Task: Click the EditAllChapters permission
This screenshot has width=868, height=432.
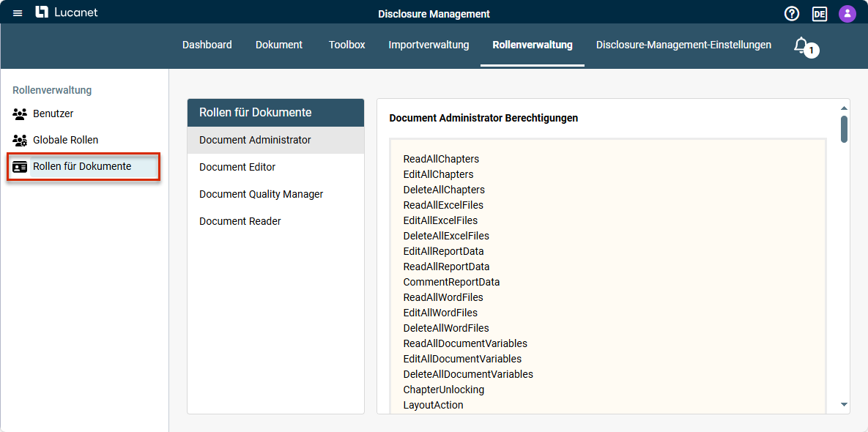Action: pyautogui.click(x=439, y=175)
